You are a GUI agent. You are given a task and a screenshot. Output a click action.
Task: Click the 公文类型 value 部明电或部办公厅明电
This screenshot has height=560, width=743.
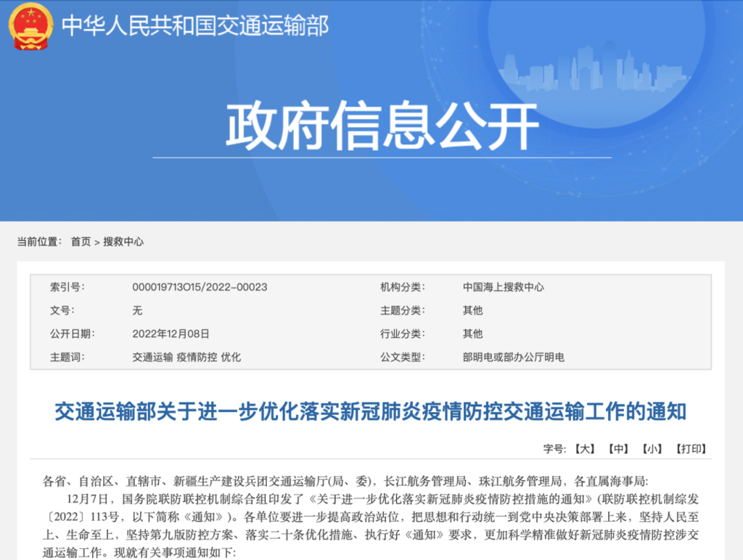click(515, 358)
